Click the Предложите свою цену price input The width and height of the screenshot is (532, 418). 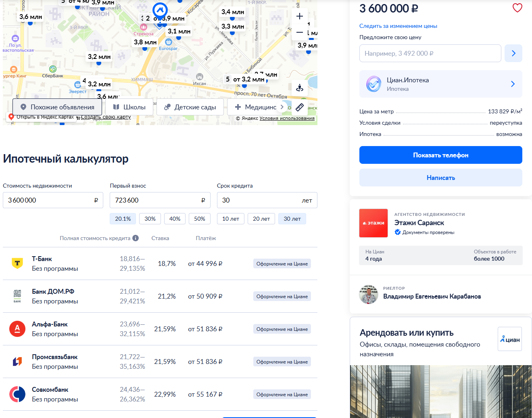(430, 53)
